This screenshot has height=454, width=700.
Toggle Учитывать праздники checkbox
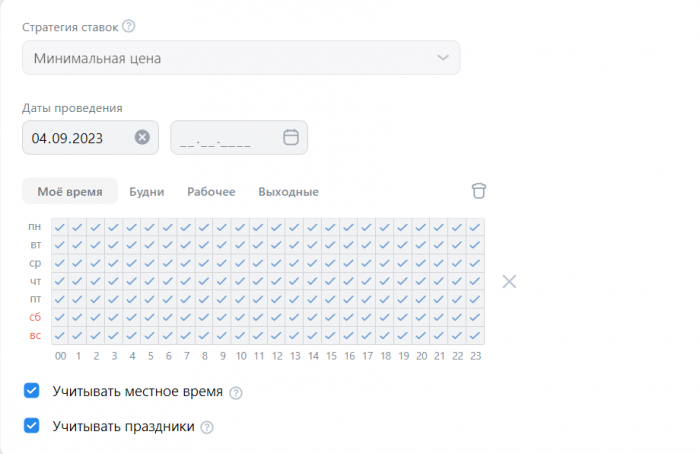pyautogui.click(x=32, y=427)
